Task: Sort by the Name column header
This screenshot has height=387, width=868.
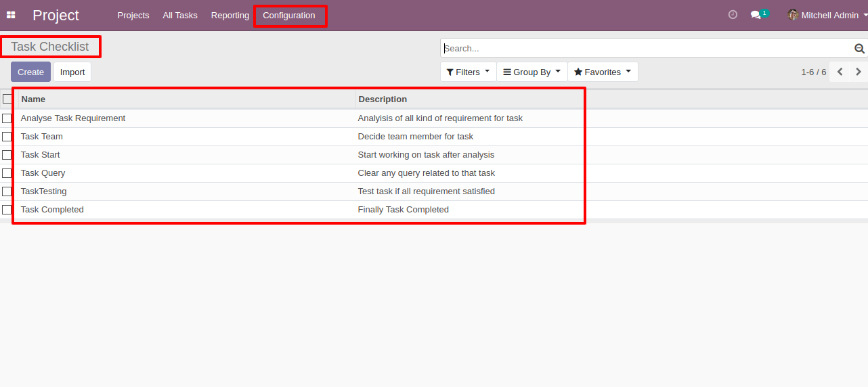Action: 186,99
